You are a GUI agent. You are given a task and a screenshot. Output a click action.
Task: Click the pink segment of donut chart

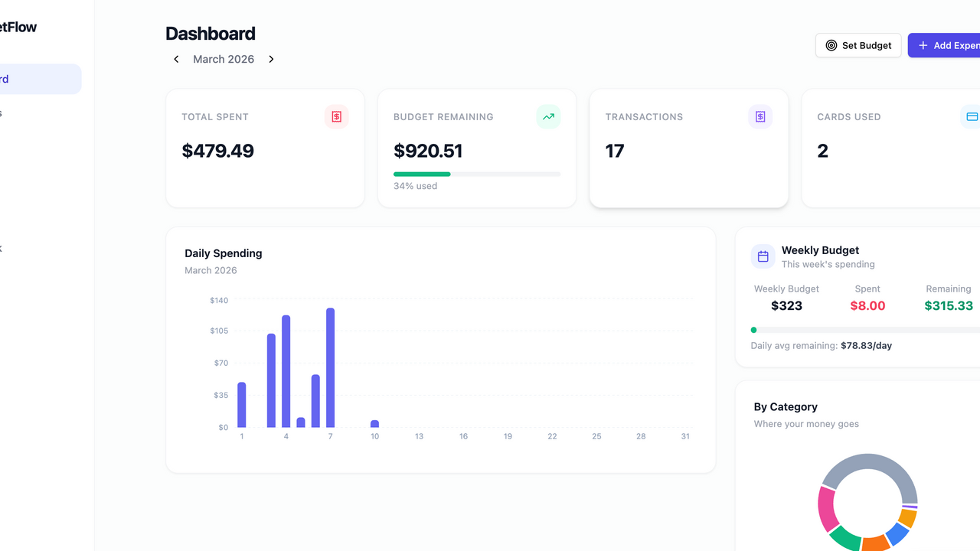tap(827, 508)
